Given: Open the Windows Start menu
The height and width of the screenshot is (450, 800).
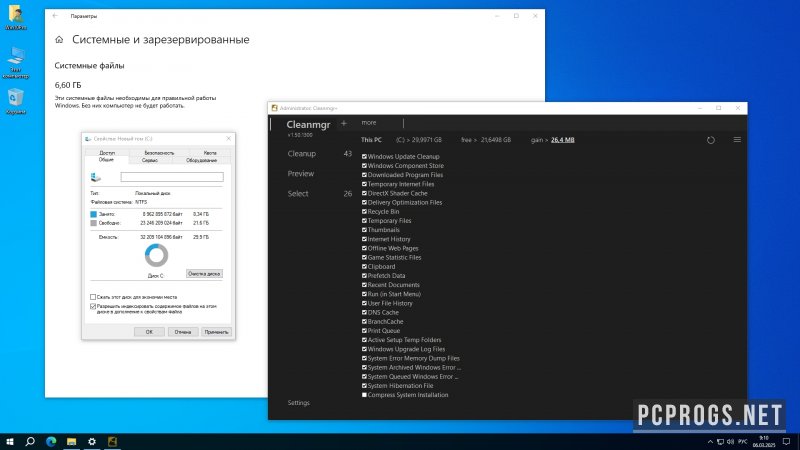Looking at the screenshot, I should click(10, 441).
